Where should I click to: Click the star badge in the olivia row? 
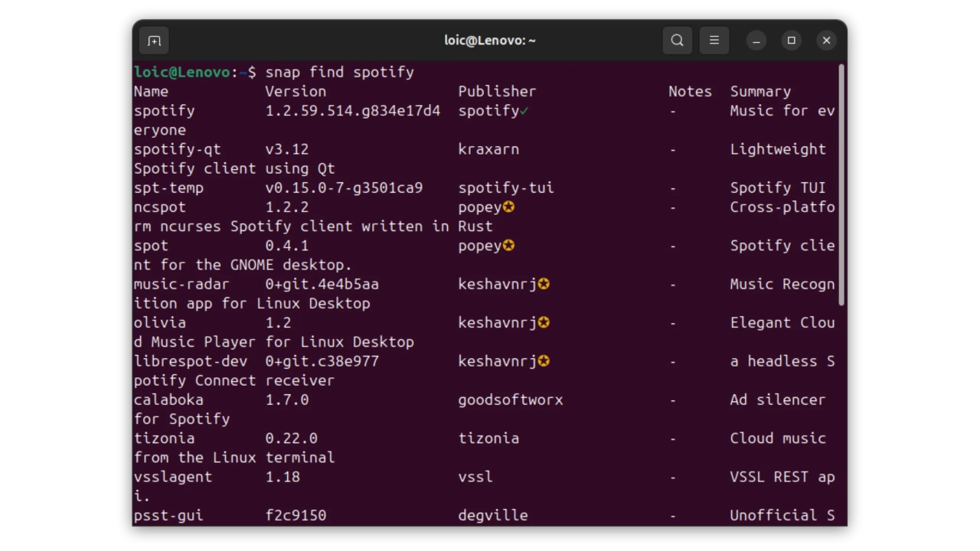[544, 323]
